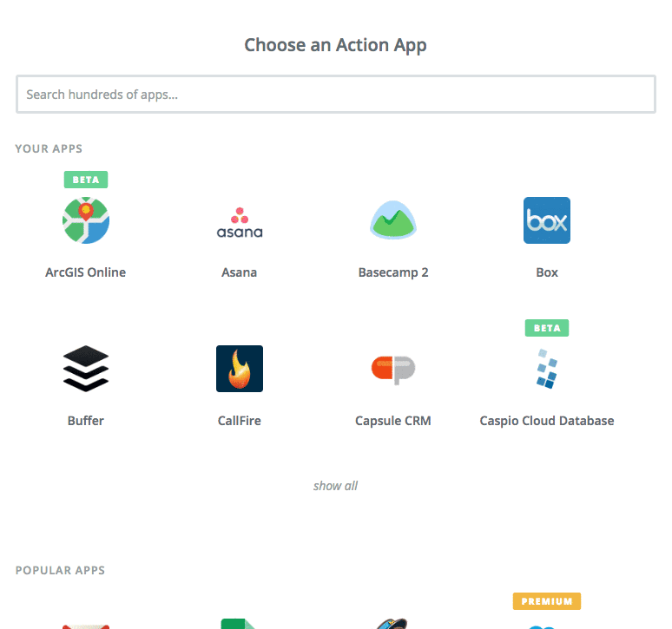
Task: Choose the Asana app icon
Action: coord(240,223)
